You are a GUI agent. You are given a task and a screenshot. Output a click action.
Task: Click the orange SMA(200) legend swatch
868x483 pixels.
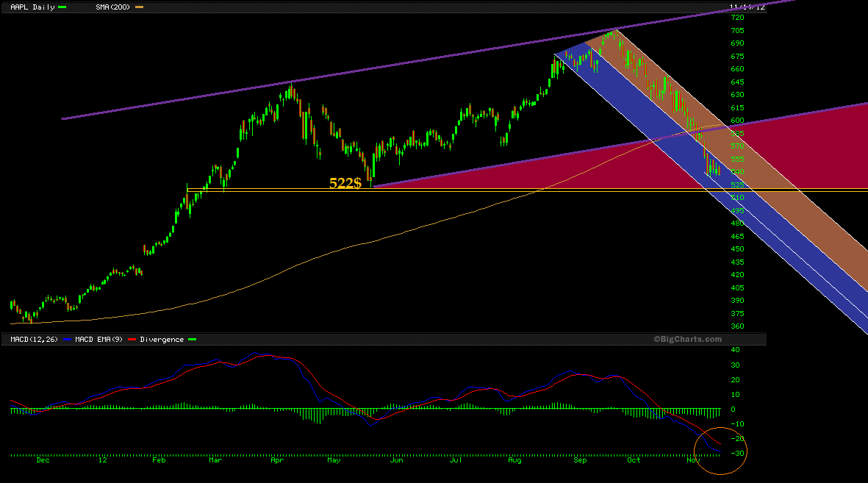pyautogui.click(x=140, y=7)
